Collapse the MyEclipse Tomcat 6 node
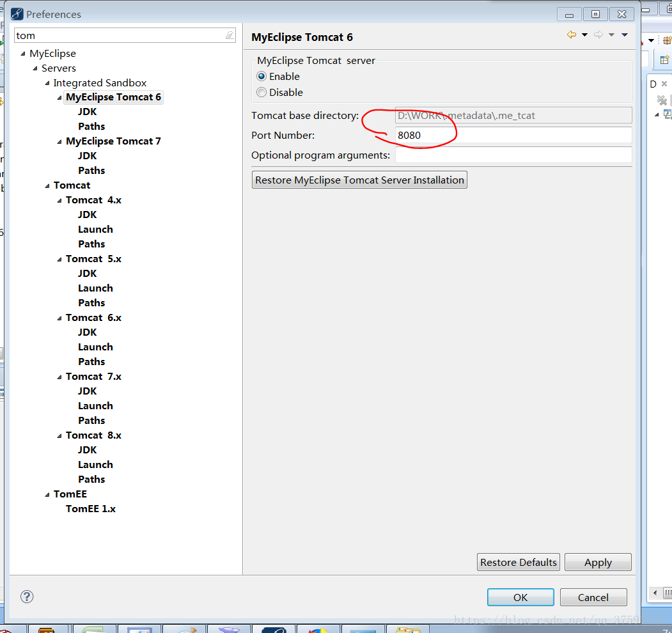Screen dimensions: 672x633 [x=59, y=98]
